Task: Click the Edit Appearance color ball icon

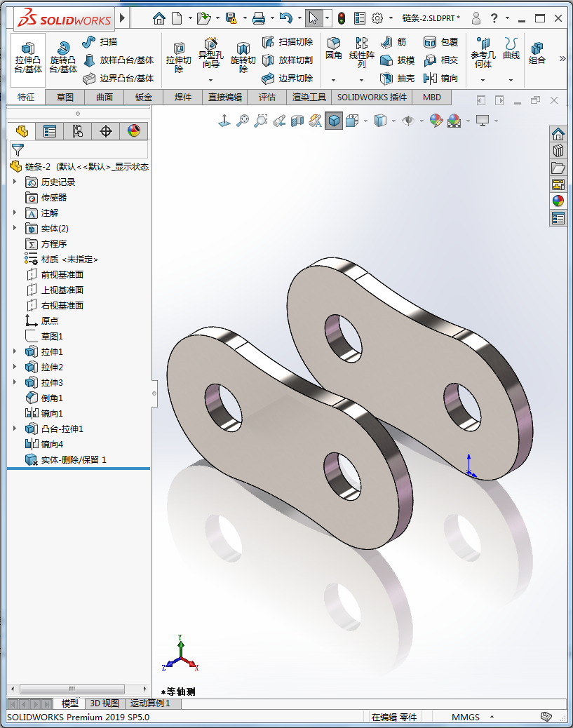Action: [x=436, y=121]
